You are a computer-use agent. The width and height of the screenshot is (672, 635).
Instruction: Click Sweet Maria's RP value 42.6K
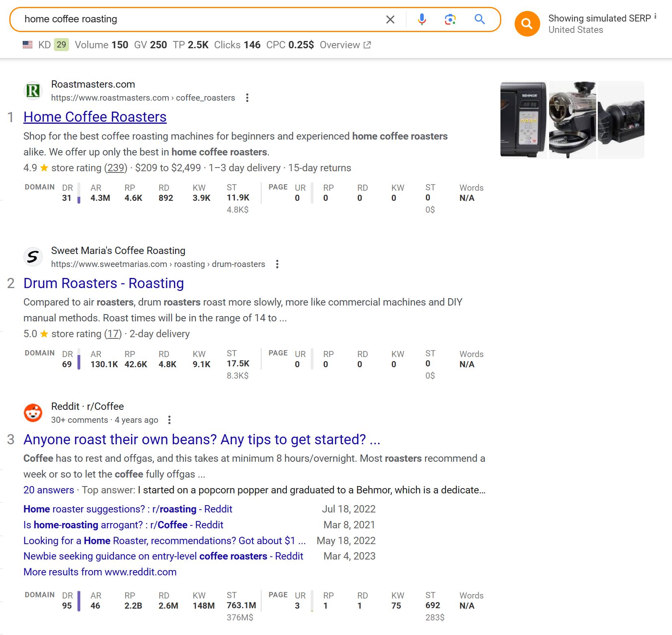coord(136,364)
